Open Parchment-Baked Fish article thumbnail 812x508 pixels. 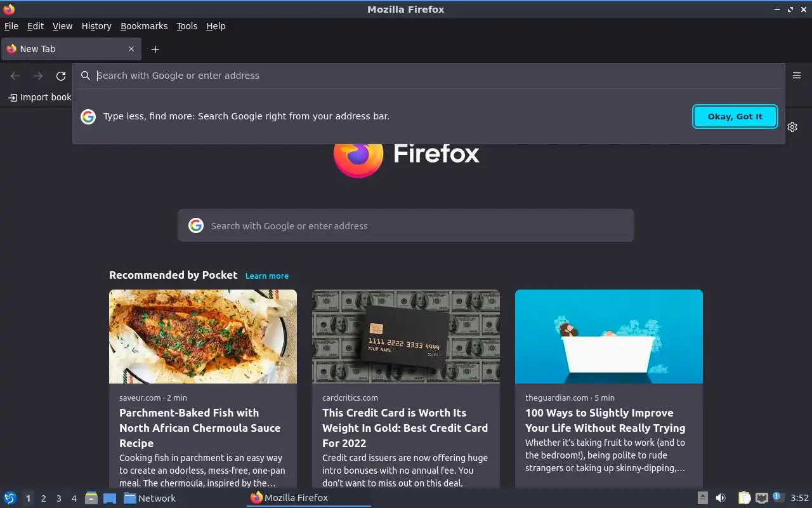[x=203, y=337]
